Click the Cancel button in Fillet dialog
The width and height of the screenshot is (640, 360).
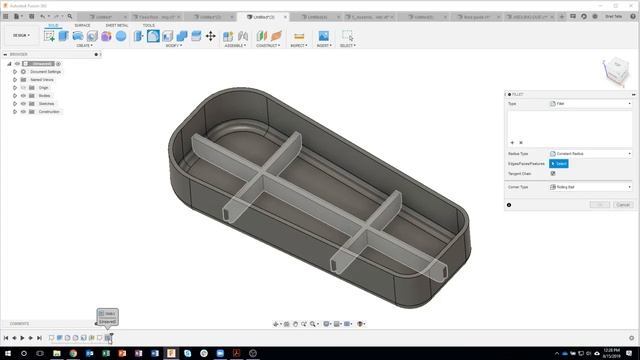coord(623,204)
